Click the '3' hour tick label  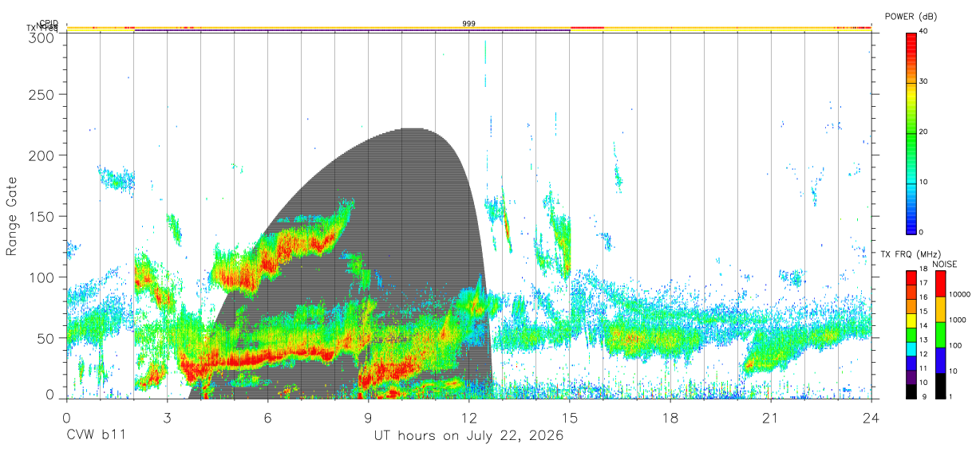point(168,418)
